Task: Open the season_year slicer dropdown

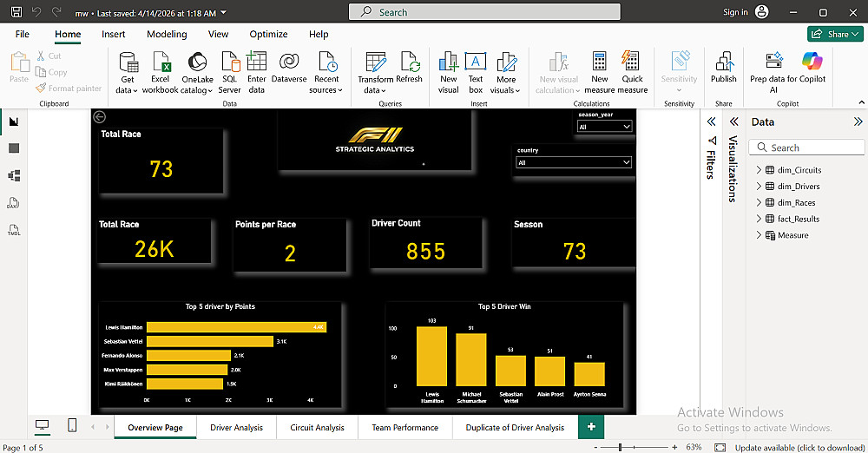Action: click(x=604, y=127)
